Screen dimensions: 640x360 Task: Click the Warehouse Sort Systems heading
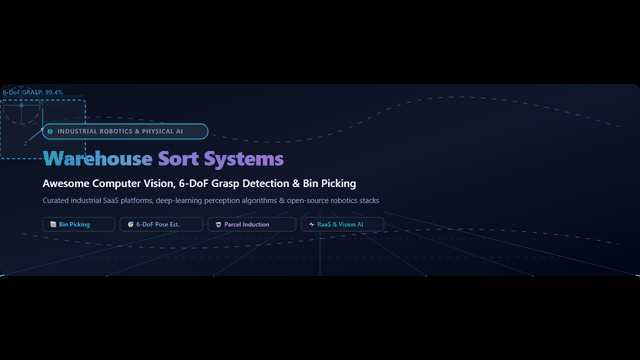[163, 158]
